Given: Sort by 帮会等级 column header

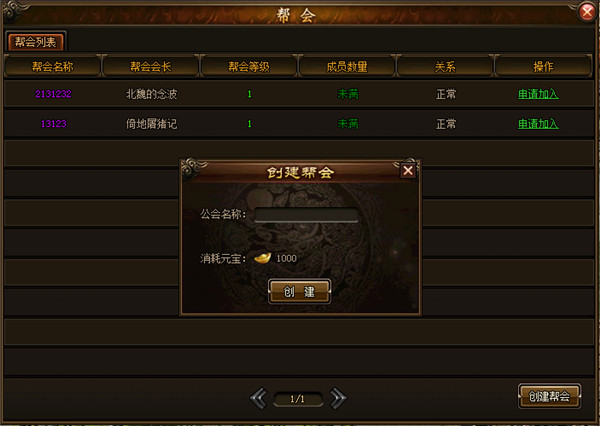Looking at the screenshot, I should [x=249, y=67].
